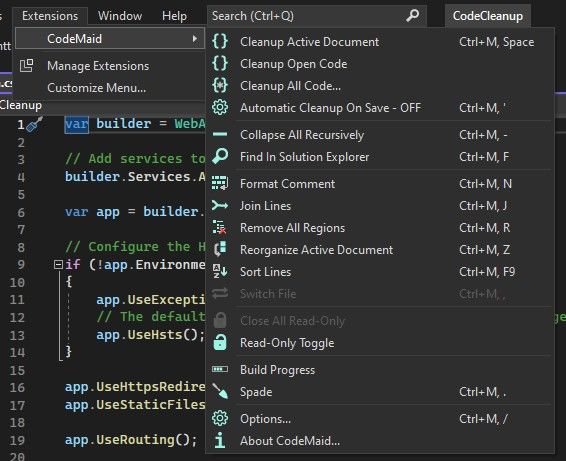Open CodeMaid Options... entry
This screenshot has height=461, width=566.
point(380,419)
